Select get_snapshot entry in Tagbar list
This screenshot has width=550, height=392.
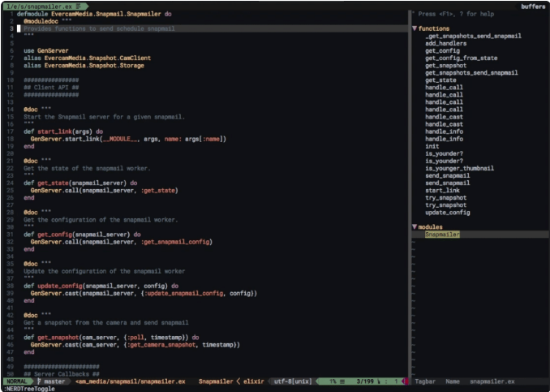(x=446, y=65)
